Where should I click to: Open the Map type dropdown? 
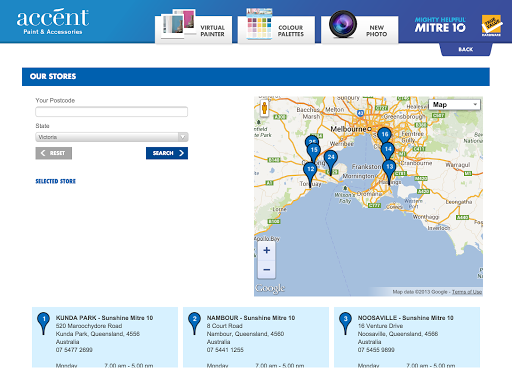click(x=454, y=105)
